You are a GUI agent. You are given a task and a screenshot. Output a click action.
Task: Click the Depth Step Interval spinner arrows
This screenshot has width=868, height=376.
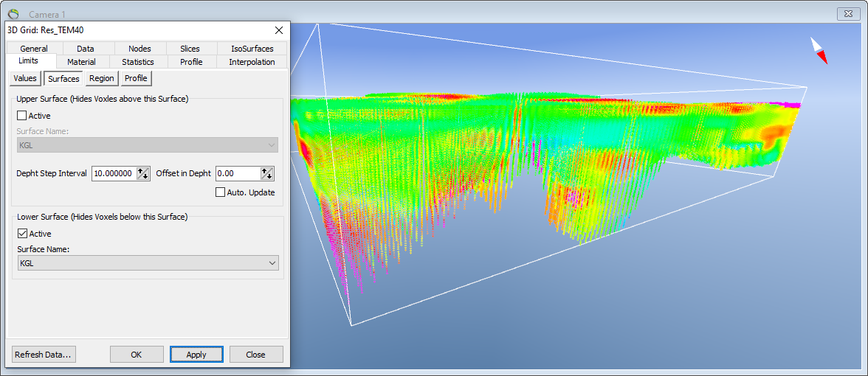click(x=143, y=174)
